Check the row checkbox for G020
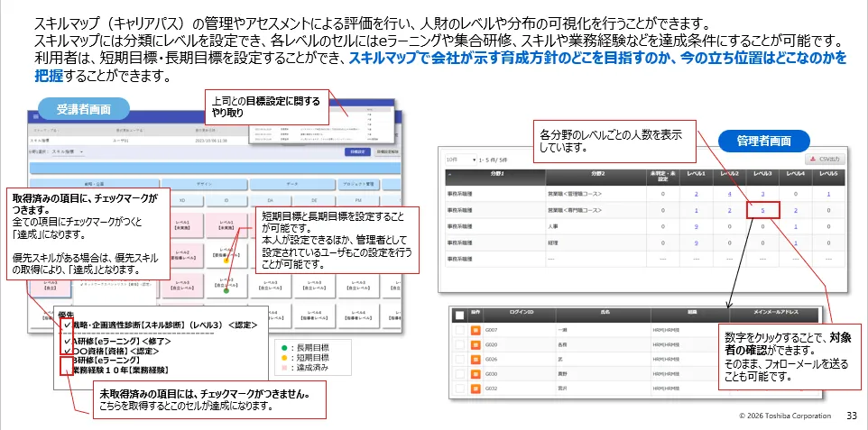Viewport: 868px width, 430px height. (x=459, y=345)
